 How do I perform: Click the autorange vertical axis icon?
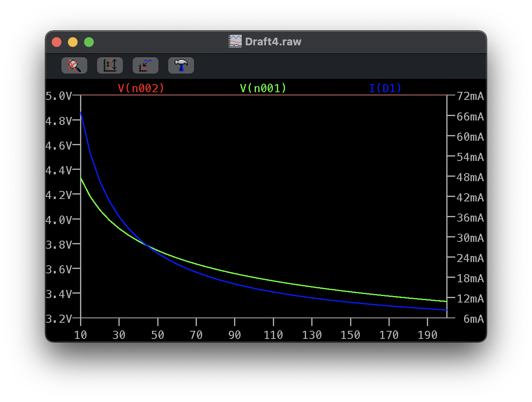pos(110,66)
